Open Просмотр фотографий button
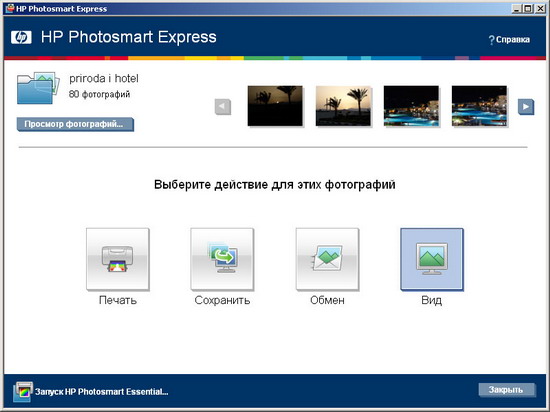550x412 pixels. [75, 124]
